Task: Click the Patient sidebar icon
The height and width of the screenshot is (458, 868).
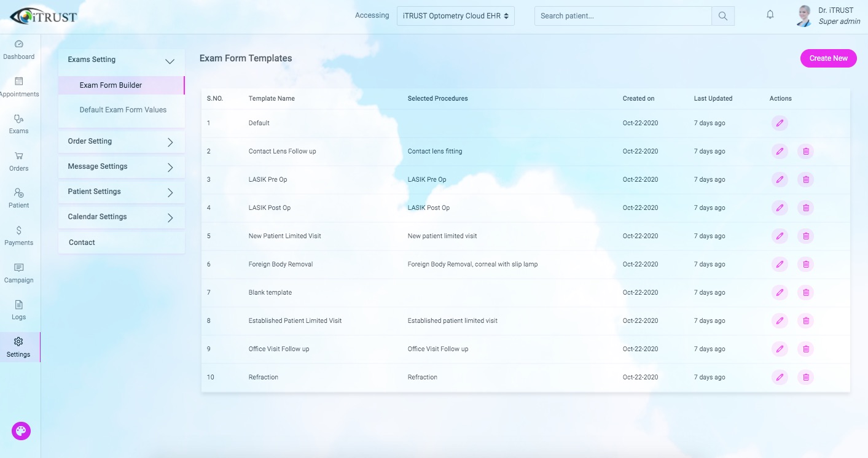Action: tap(18, 196)
